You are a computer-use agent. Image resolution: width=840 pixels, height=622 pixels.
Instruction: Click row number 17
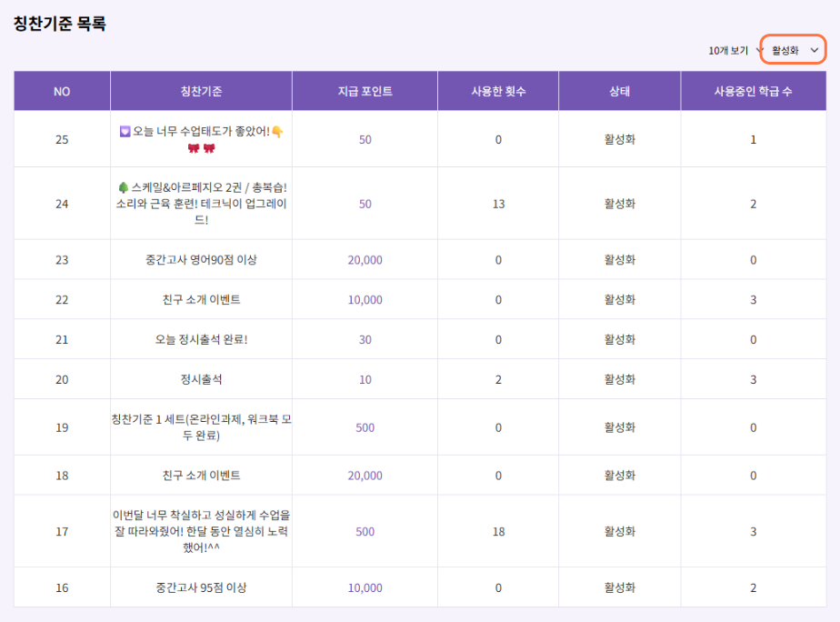(62, 531)
